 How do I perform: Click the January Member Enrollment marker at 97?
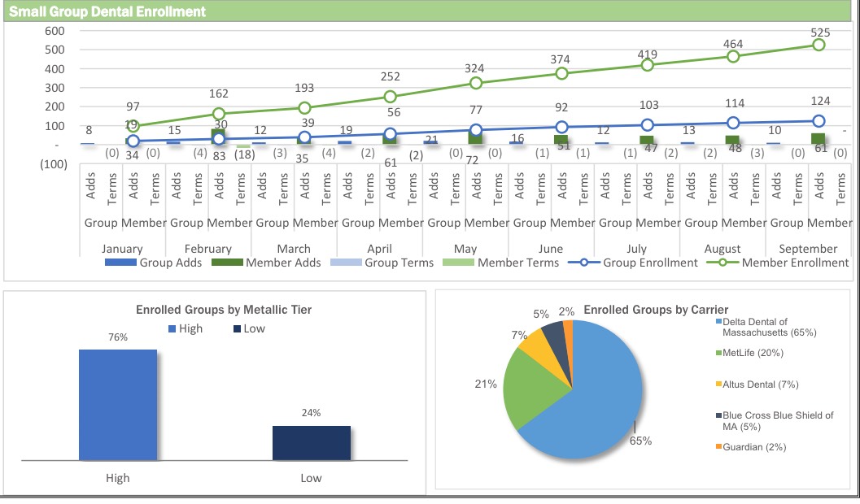pos(133,126)
